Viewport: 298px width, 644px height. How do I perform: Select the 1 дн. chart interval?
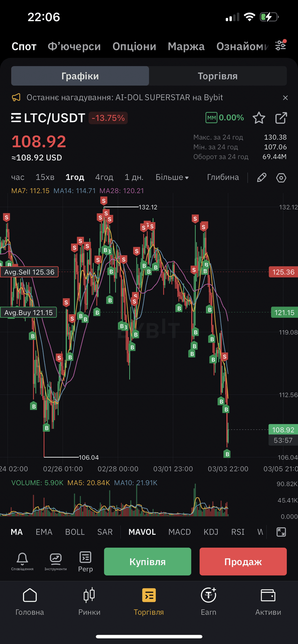pyautogui.click(x=134, y=177)
